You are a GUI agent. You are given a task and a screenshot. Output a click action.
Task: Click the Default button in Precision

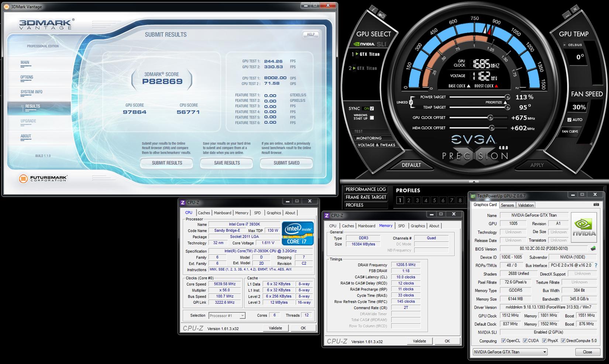click(411, 165)
